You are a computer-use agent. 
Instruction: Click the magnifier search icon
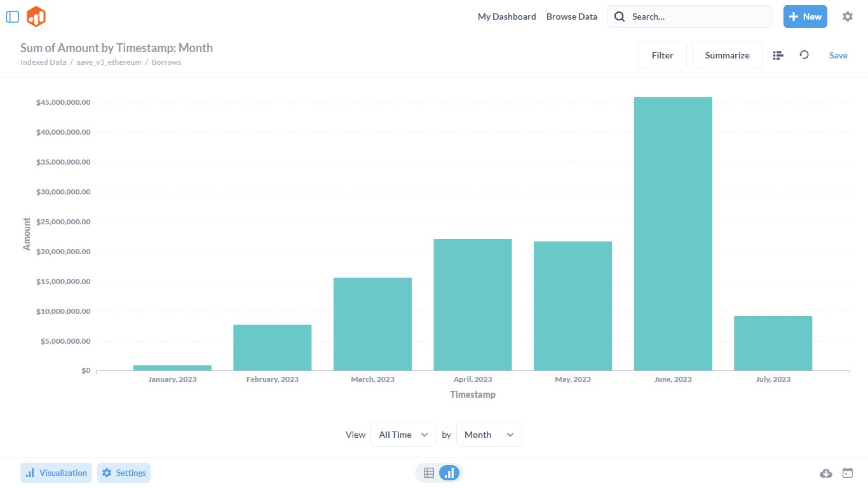[620, 17]
